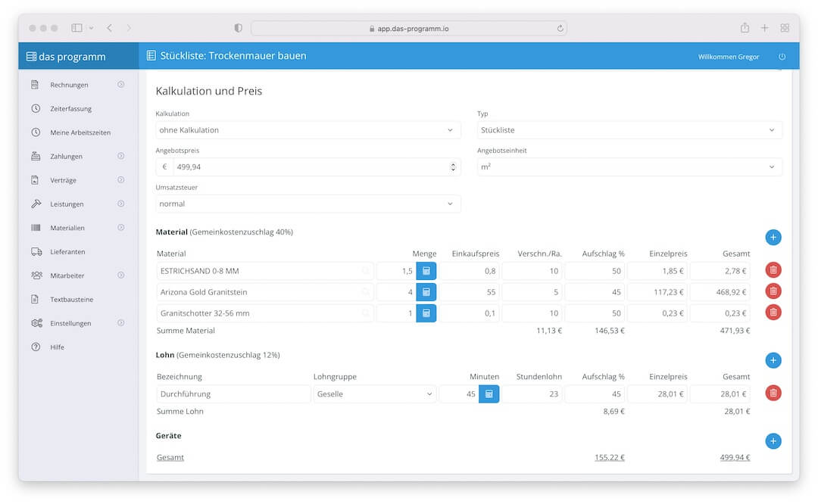818x504 pixels.
Task: Click the Einstellungen gears icon
Action: point(36,323)
